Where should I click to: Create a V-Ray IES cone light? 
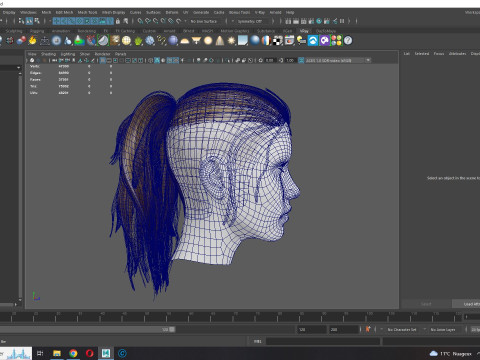point(219,41)
